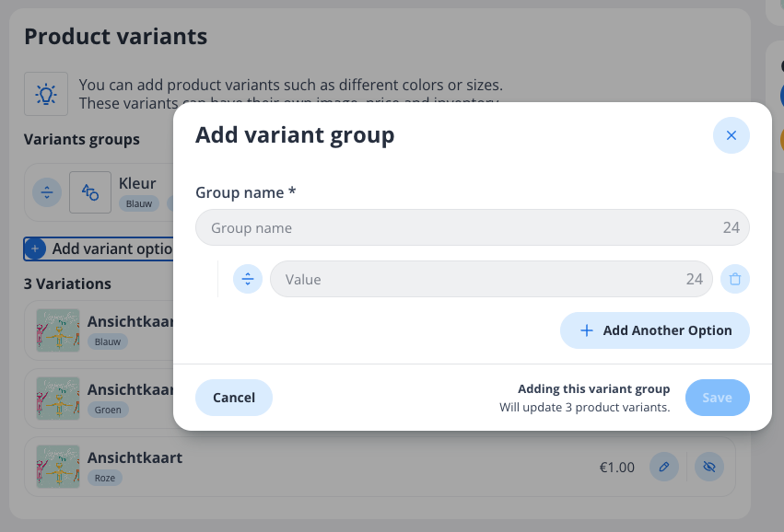Viewport: 784px width, 532px height.
Task: Click the Value input field
Action: click(479, 279)
